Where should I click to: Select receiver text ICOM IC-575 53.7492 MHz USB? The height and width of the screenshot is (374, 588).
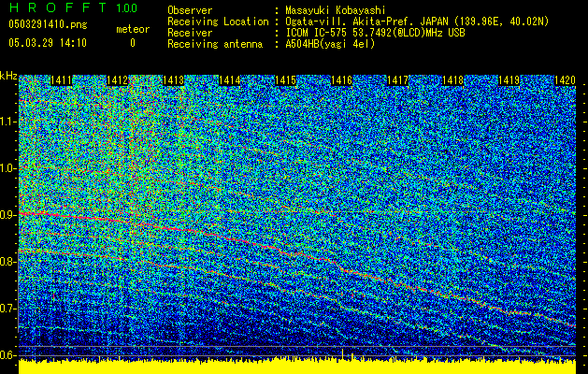tap(375, 33)
